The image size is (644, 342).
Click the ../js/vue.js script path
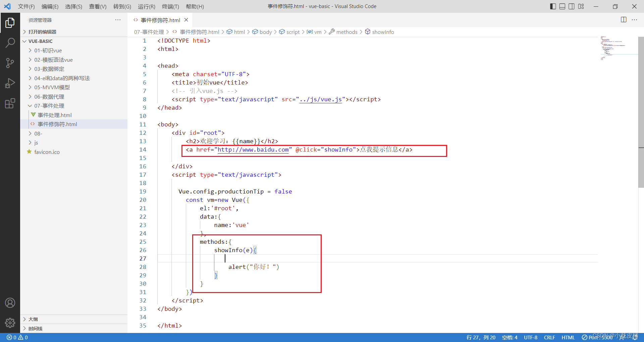pos(320,99)
